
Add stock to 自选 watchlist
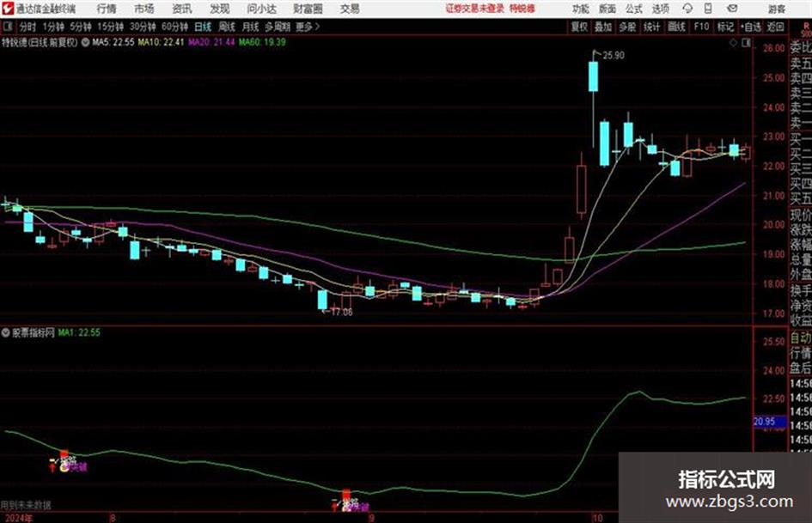[751, 27]
